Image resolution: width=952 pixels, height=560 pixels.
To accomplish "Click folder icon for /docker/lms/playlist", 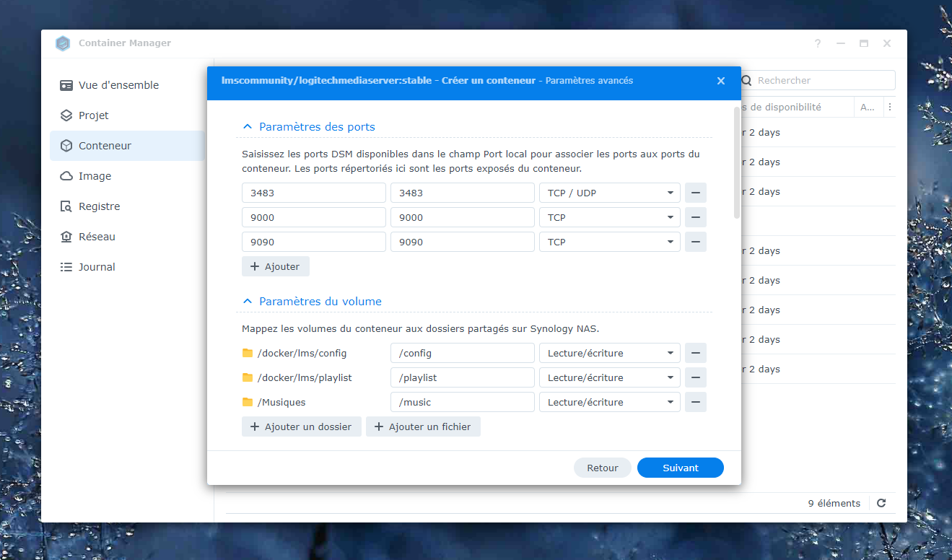I will coord(248,378).
